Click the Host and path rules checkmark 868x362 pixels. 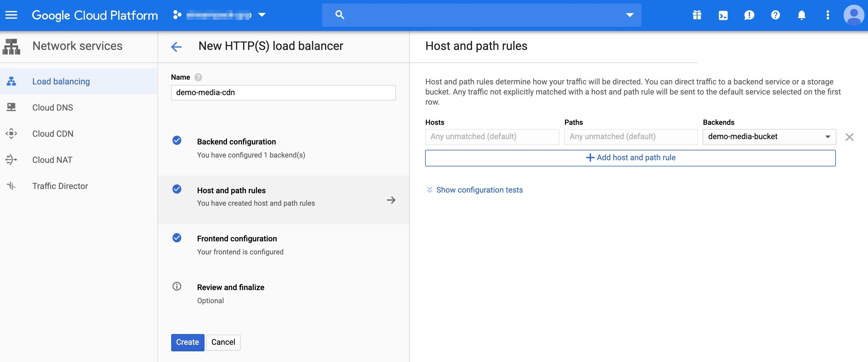(x=177, y=189)
